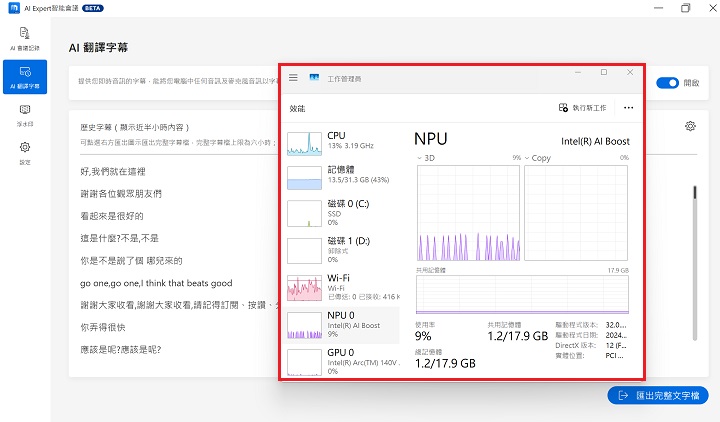Click the shared memory value 1.2/17.9 GB
Screen dimensions: 720x422
point(518,336)
